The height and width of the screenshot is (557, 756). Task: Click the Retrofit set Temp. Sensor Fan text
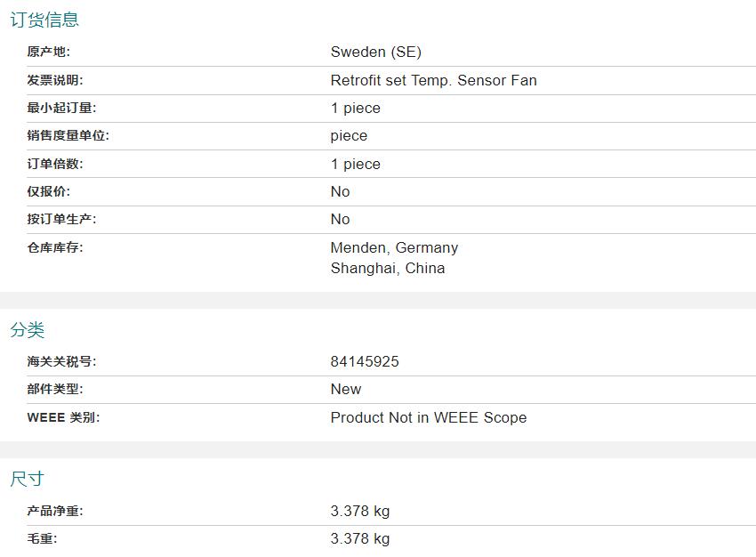tap(433, 80)
